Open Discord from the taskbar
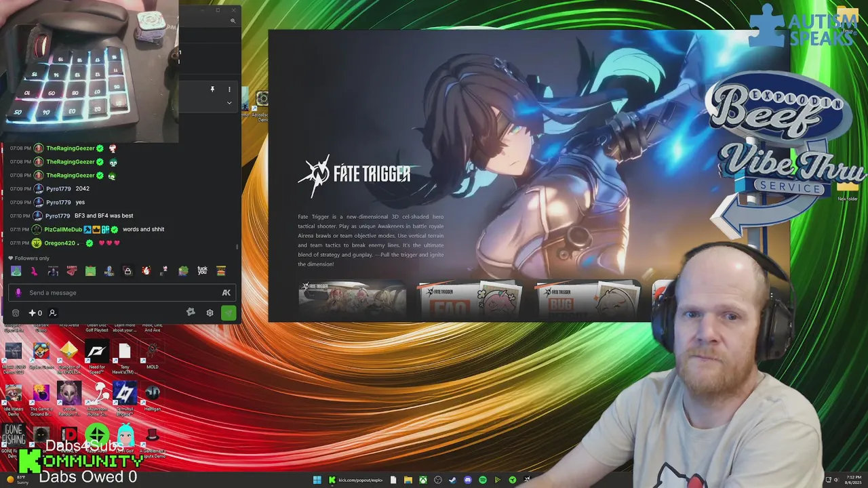 pyautogui.click(x=468, y=480)
